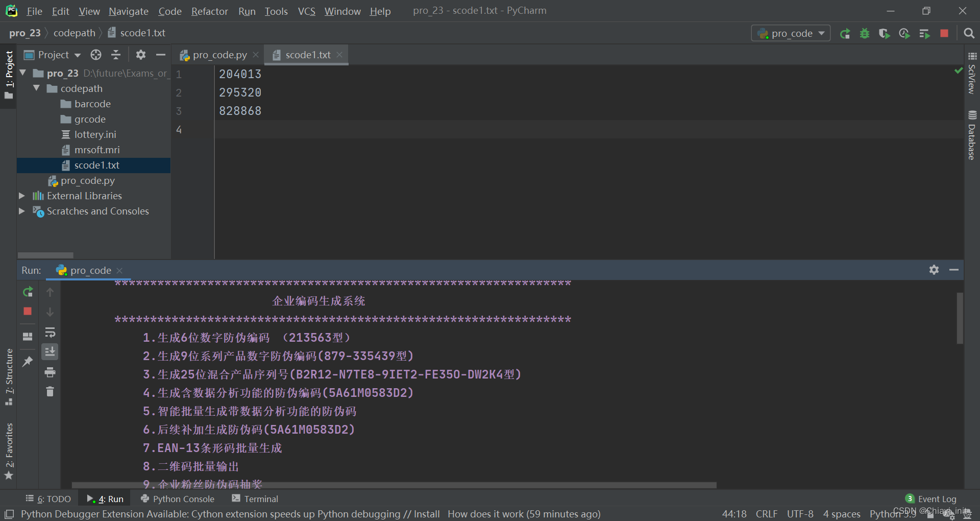Toggle tool window bars icon at bottom-left
980x521 pixels.
click(x=9, y=514)
